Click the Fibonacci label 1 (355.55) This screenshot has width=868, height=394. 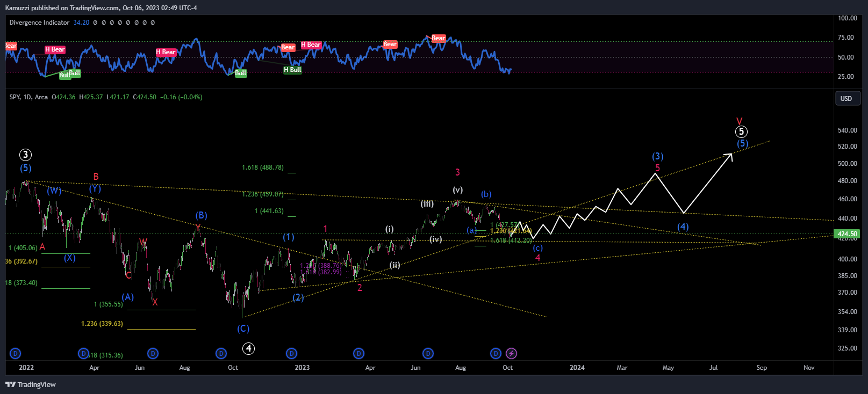109,304
